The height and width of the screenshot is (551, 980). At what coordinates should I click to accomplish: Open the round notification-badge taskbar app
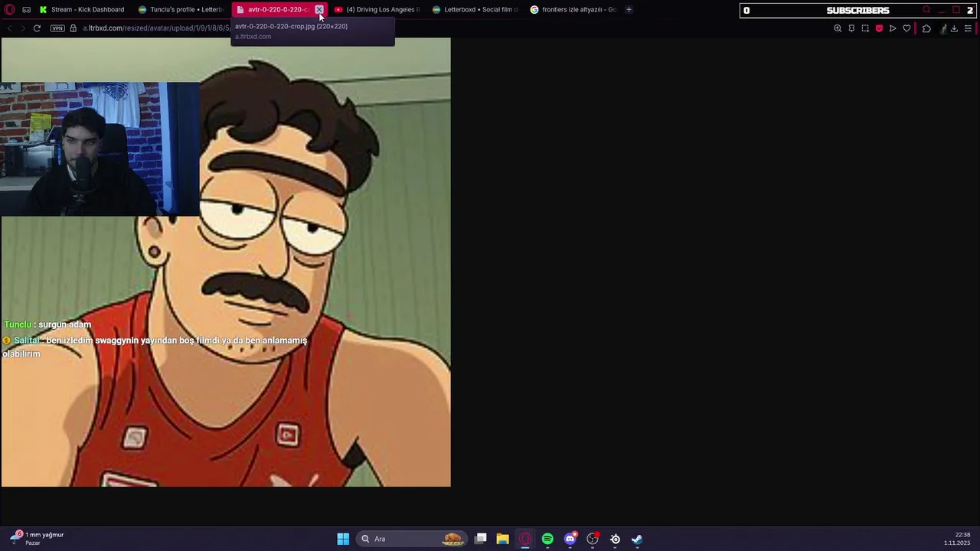(593, 539)
